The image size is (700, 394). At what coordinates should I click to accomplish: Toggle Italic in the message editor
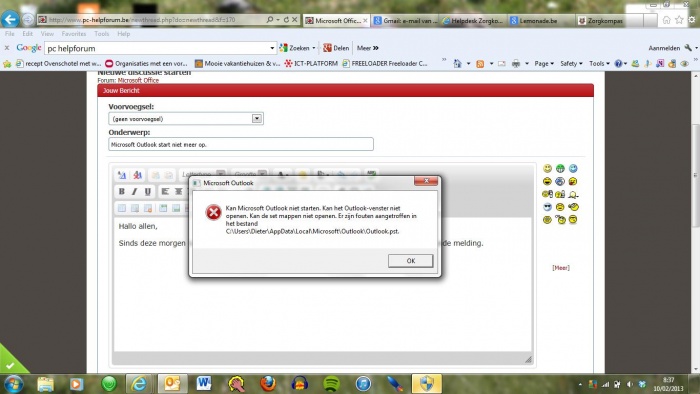pos(134,191)
